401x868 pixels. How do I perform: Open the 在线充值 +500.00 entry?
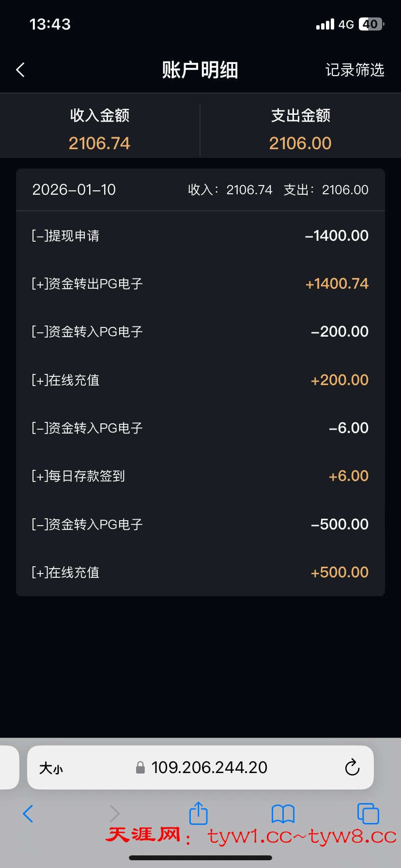(x=200, y=573)
